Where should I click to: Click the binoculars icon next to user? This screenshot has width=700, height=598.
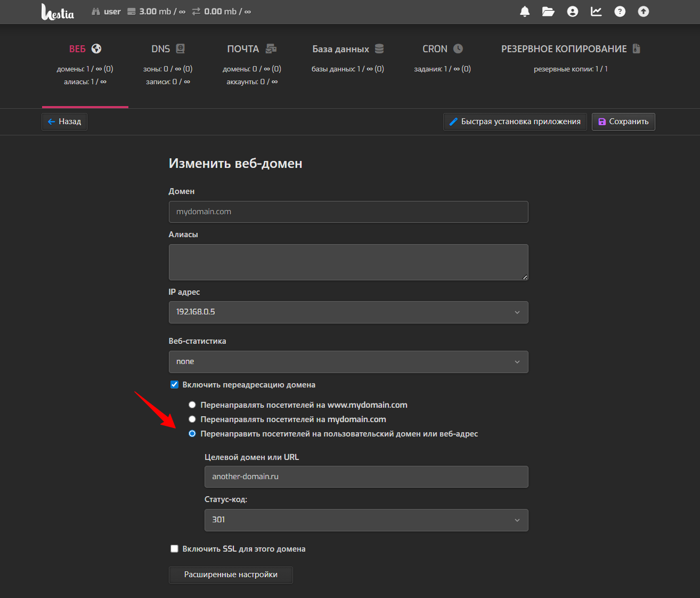click(x=96, y=12)
